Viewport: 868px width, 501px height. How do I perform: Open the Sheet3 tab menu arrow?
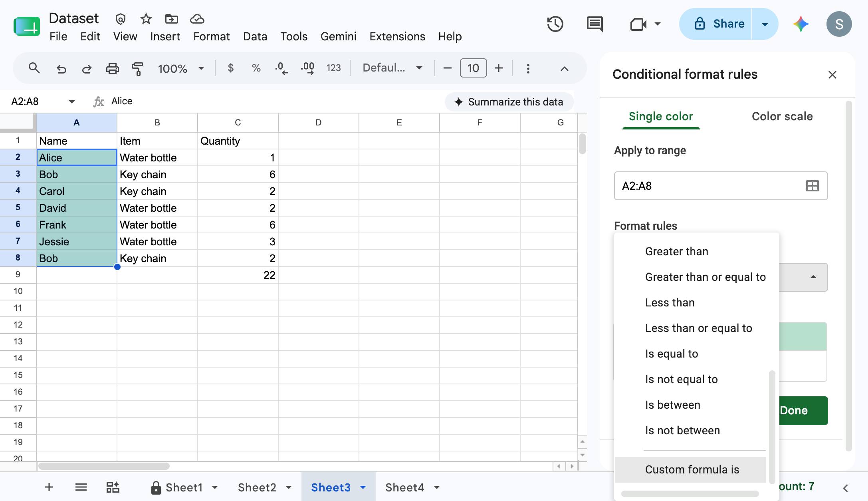point(363,487)
